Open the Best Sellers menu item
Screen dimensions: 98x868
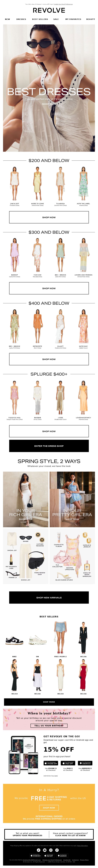tap(40, 19)
